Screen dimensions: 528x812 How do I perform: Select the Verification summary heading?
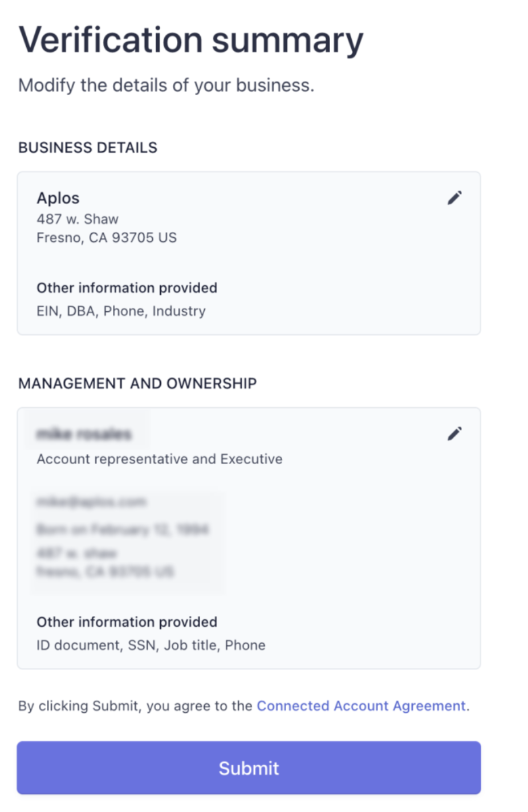pos(191,40)
